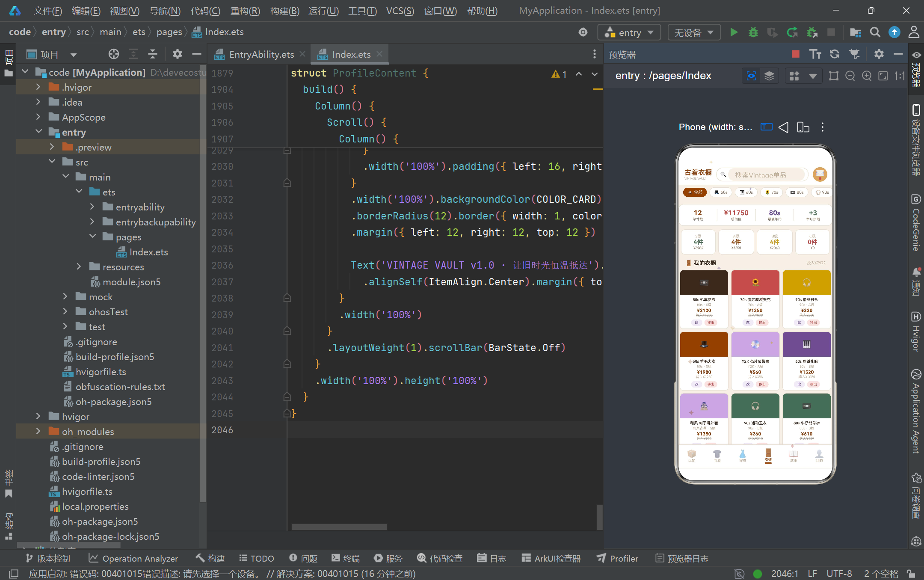Viewport: 924px width, 580px height.
Task: Click the editor tabs more options dots
Action: (x=594, y=54)
